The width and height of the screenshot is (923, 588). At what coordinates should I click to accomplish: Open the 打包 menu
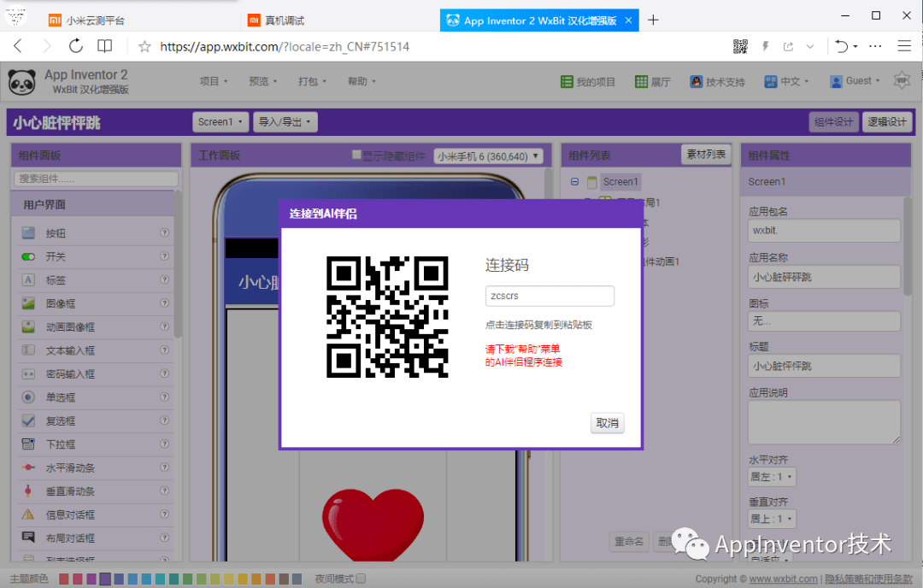coord(313,81)
